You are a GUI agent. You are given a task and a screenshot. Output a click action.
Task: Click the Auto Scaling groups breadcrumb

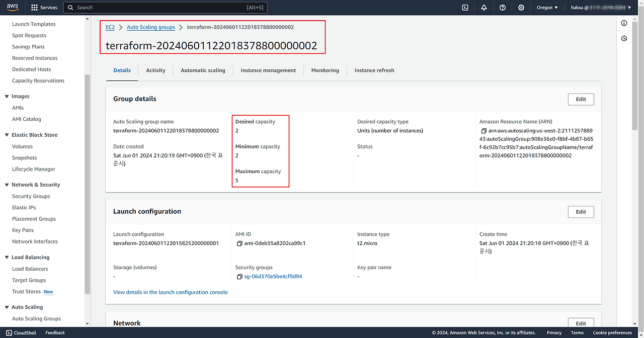point(151,27)
